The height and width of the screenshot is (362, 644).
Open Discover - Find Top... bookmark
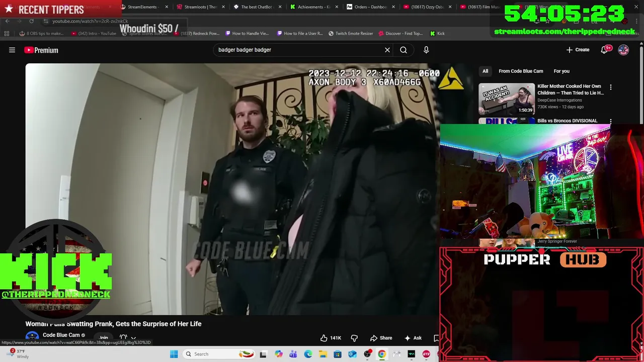pos(400,33)
